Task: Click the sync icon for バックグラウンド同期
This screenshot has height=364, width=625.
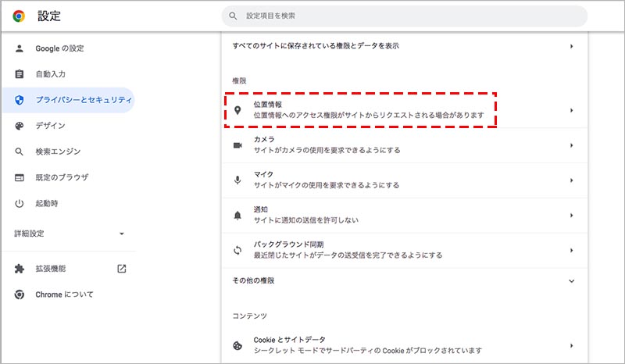Action: tap(237, 250)
